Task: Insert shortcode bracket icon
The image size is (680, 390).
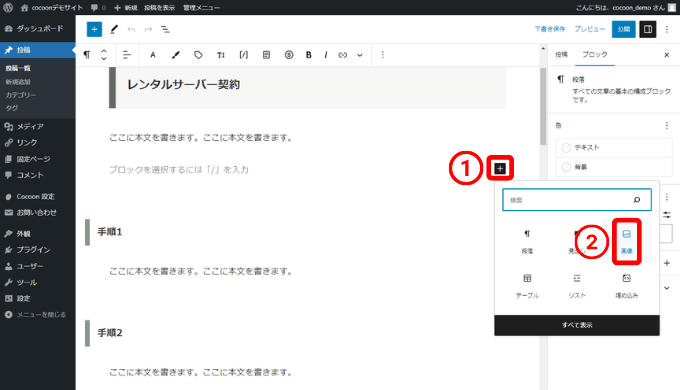Action: (x=244, y=55)
